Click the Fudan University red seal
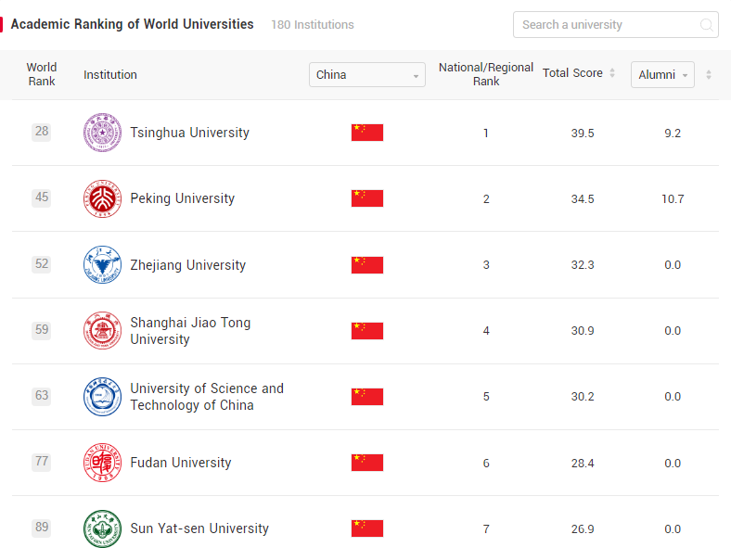731x560 pixels. 103,463
